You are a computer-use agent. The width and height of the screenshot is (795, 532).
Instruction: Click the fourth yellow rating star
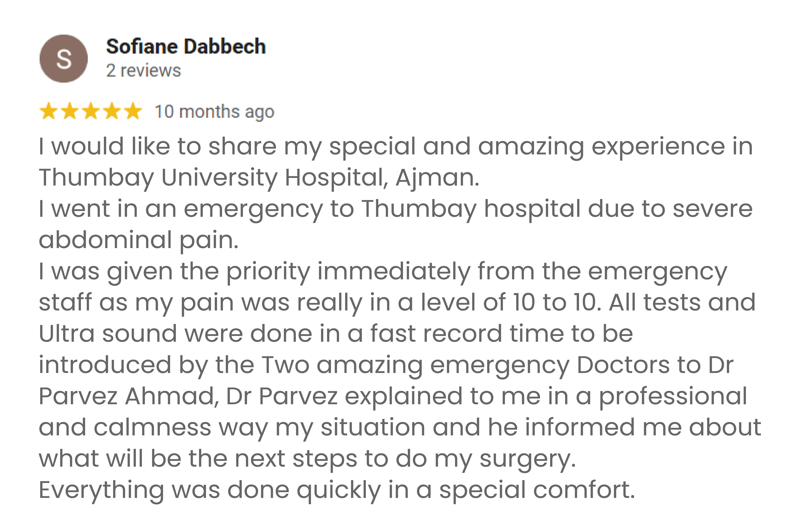[x=112, y=111]
